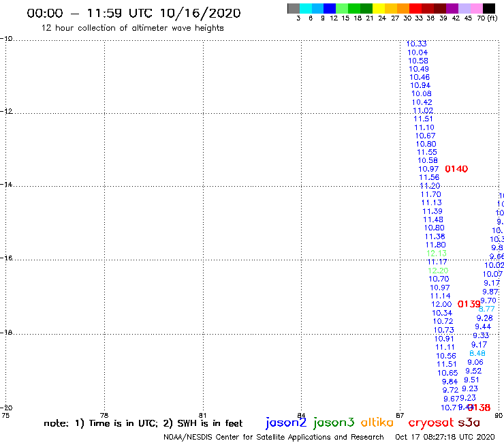Click the wave height value 10.49
Viewport: 504px width, 443px height.
coord(419,69)
